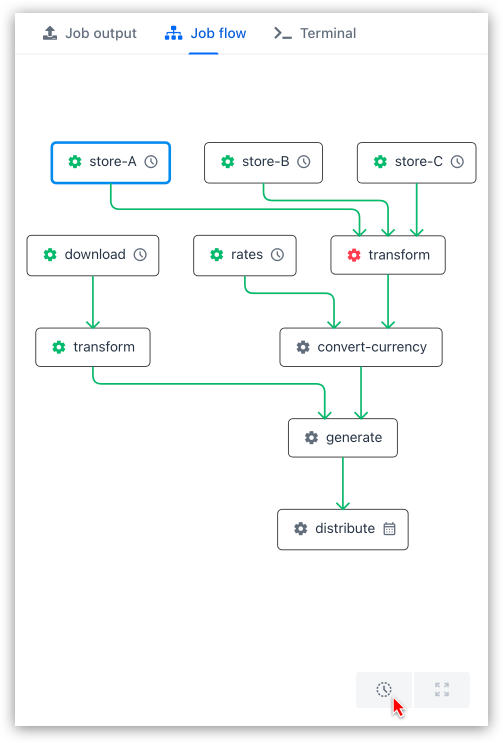Select the generate job node
The height and width of the screenshot is (743, 503).
[343, 438]
